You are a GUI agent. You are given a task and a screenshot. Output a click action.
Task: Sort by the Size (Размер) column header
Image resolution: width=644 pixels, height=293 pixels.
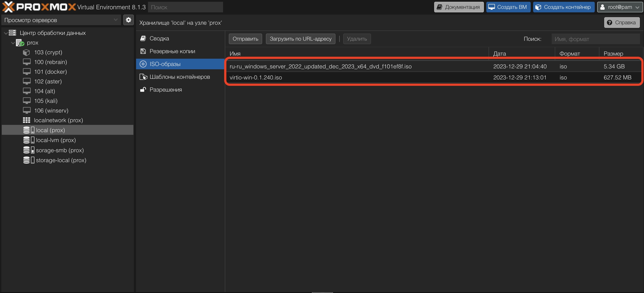[x=621, y=53]
